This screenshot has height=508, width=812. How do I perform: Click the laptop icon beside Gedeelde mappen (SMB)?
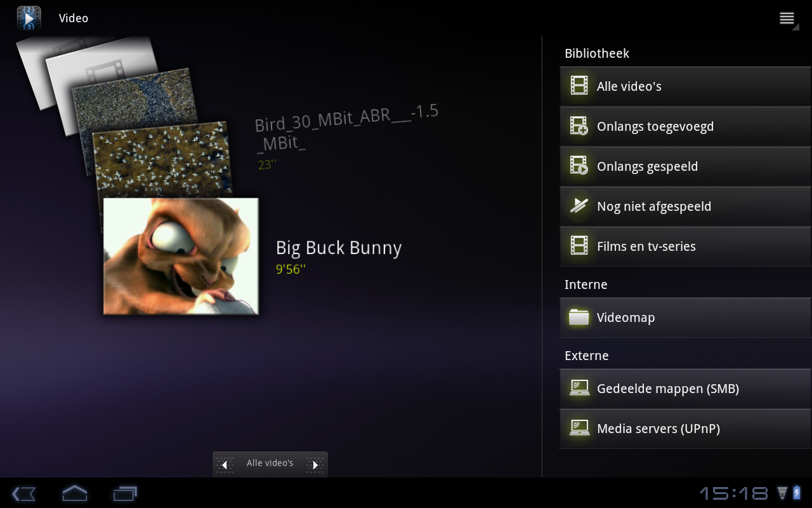(579, 388)
